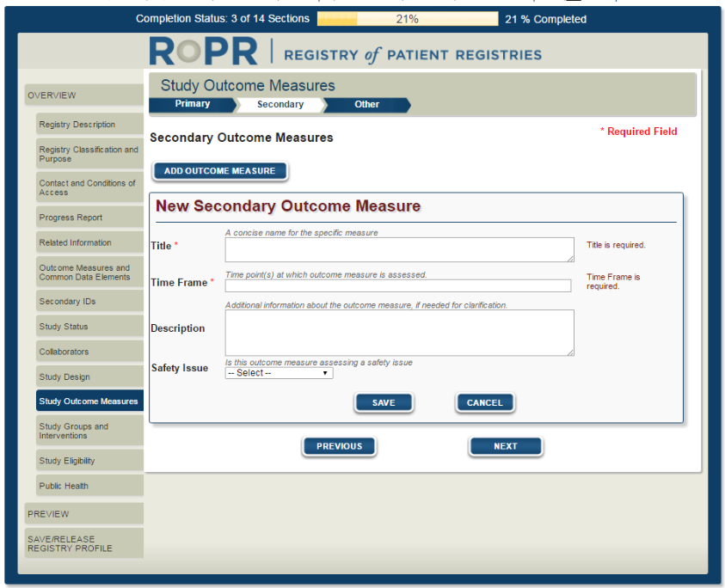Proceed with the Next button
725x588 pixels.
(x=506, y=446)
